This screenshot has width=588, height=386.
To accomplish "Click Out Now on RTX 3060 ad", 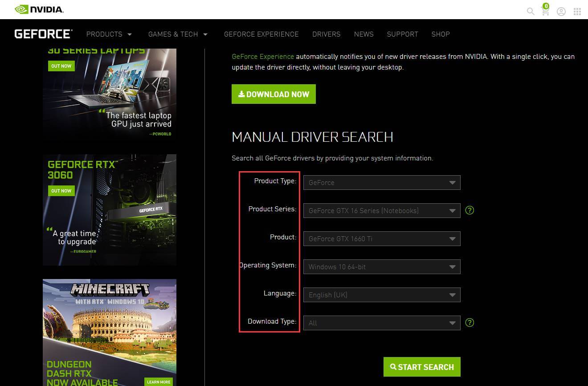I will [61, 191].
